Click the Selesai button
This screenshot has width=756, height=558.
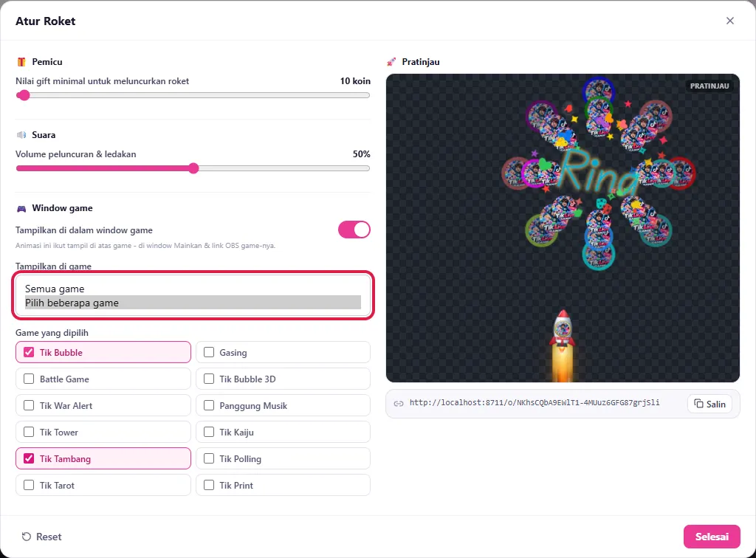click(x=712, y=537)
